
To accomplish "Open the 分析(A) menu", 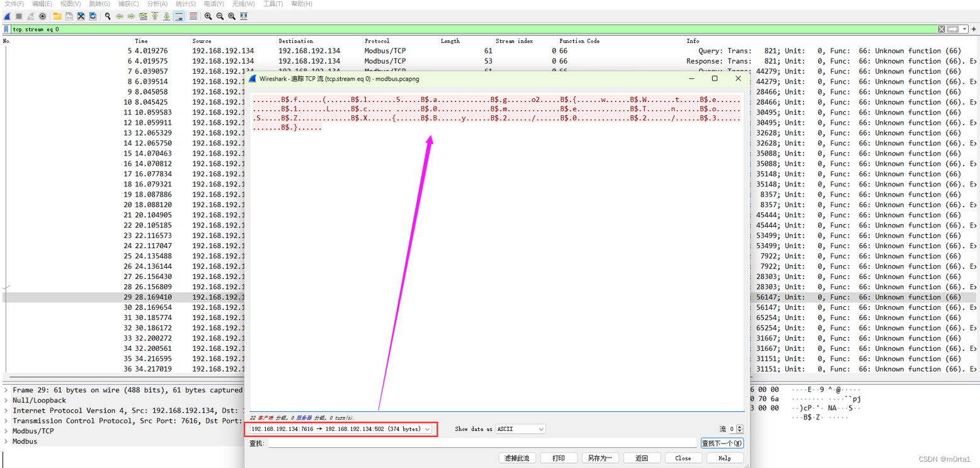I will pyautogui.click(x=157, y=4).
